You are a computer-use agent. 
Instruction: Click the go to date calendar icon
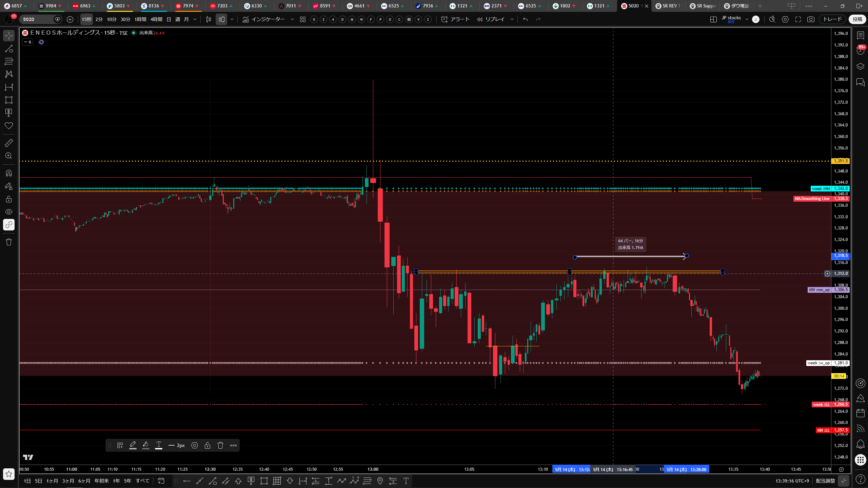click(161, 481)
